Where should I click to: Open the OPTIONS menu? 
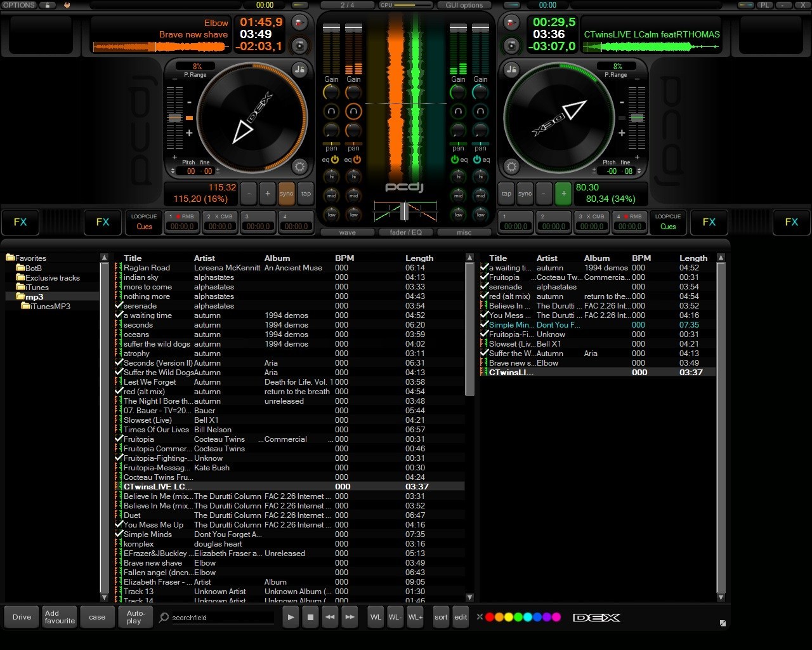[x=19, y=5]
